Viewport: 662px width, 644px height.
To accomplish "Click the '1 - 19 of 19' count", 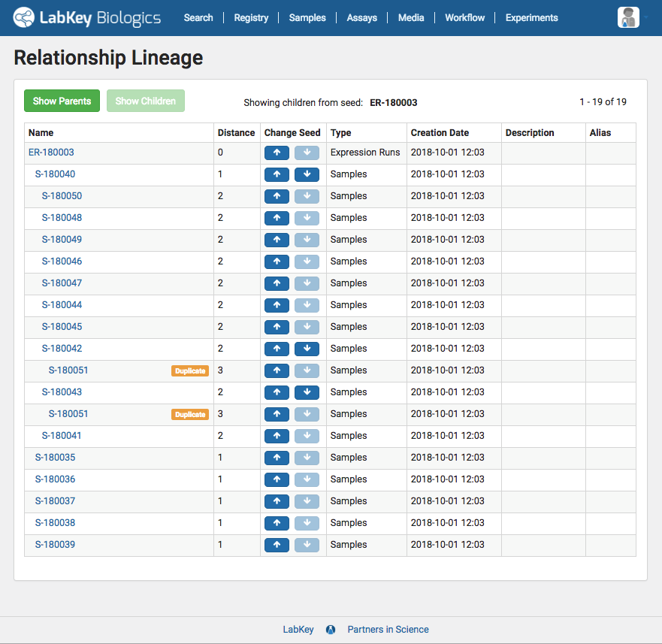I will 603,101.
